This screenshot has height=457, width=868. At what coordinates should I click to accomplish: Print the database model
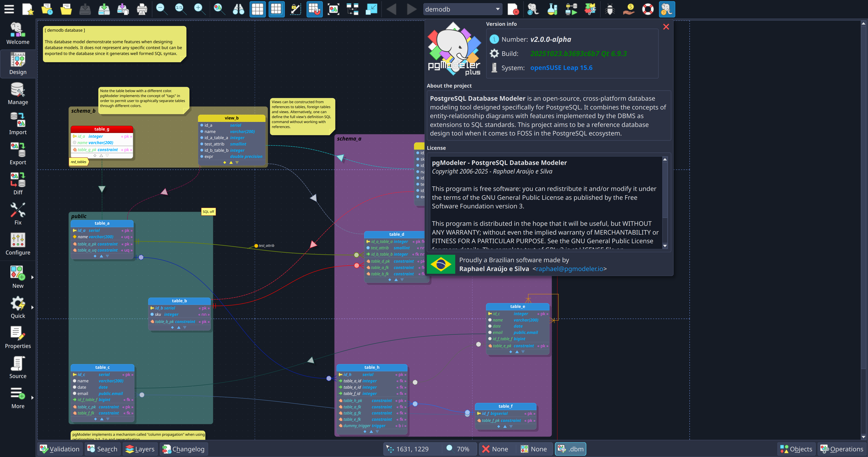[x=142, y=9]
